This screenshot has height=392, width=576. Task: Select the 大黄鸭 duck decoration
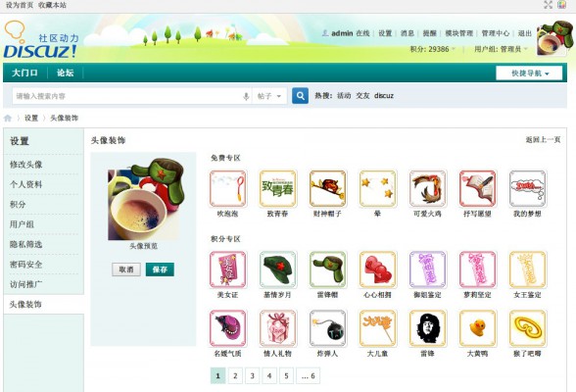pos(478,328)
